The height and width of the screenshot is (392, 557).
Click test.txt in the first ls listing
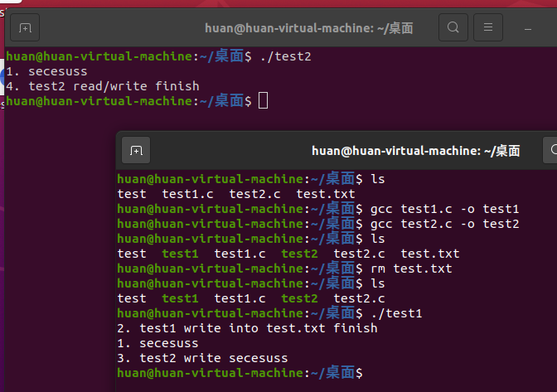(x=326, y=194)
